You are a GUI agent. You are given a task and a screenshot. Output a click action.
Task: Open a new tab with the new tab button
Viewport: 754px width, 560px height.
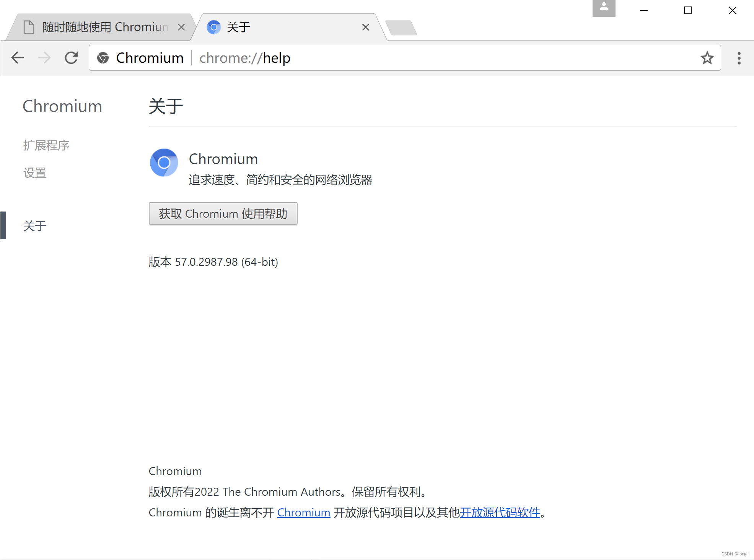coord(401,27)
